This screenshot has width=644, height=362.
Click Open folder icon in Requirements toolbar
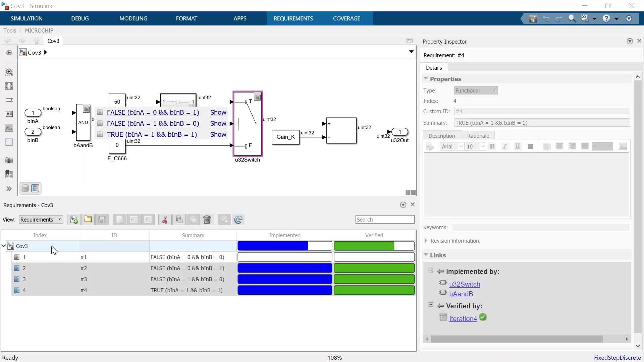coord(88,220)
